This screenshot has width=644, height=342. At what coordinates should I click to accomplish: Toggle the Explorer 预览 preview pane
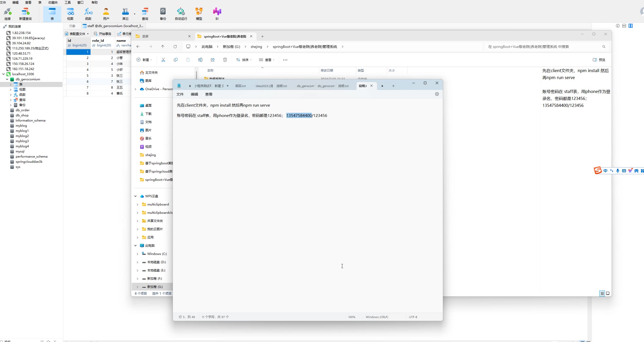pos(599,60)
